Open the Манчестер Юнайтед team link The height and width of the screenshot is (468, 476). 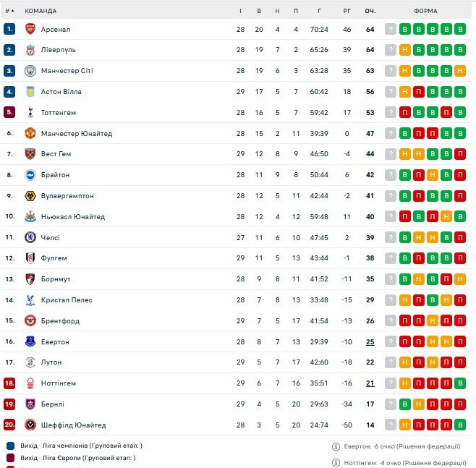(76, 133)
